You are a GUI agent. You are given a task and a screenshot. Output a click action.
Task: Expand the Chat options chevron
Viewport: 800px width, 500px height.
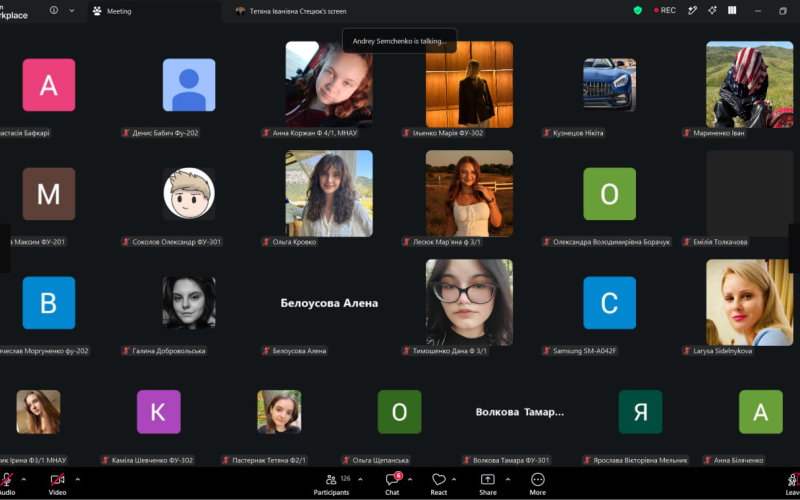(x=410, y=480)
